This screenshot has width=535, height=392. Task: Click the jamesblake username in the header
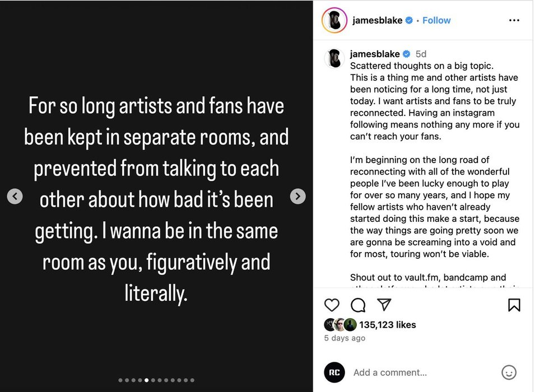point(377,20)
